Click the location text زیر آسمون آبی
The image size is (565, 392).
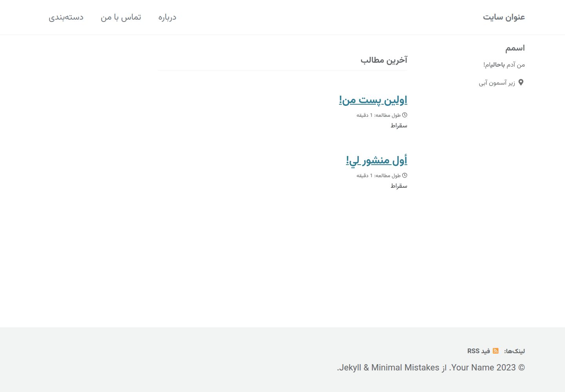click(x=497, y=83)
